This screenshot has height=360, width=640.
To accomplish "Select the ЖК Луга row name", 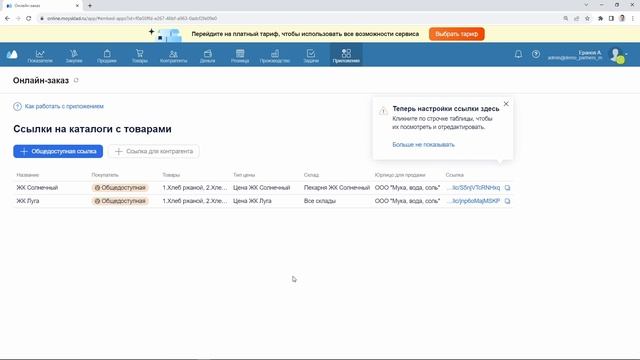I will pos(28,201).
